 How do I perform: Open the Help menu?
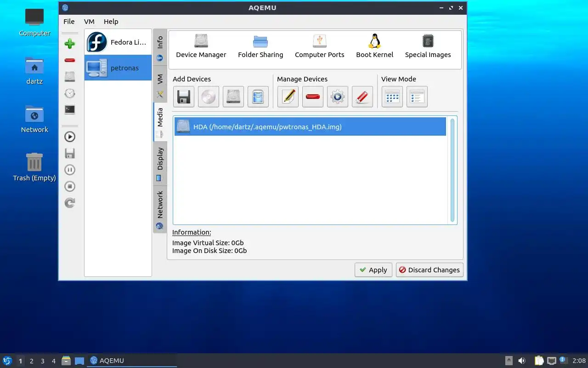pyautogui.click(x=111, y=21)
